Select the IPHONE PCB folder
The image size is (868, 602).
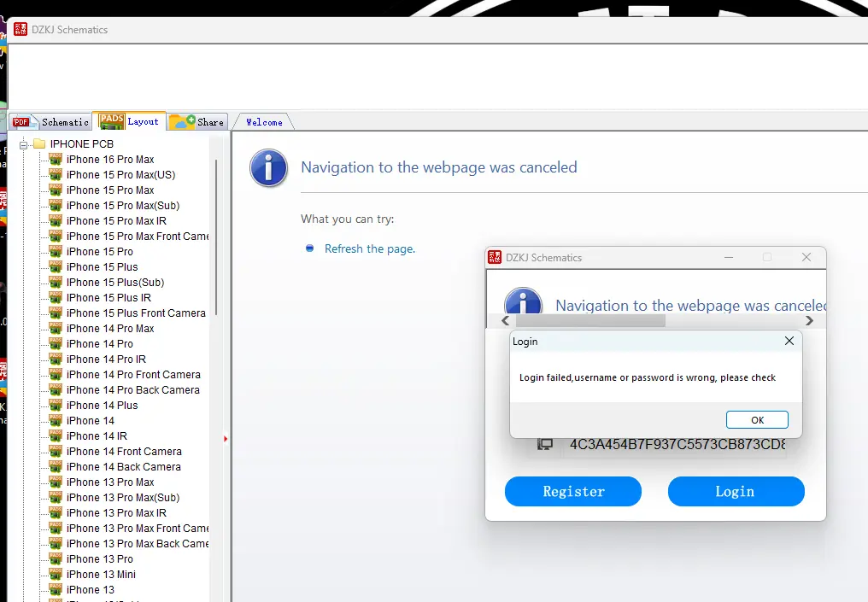pos(81,143)
